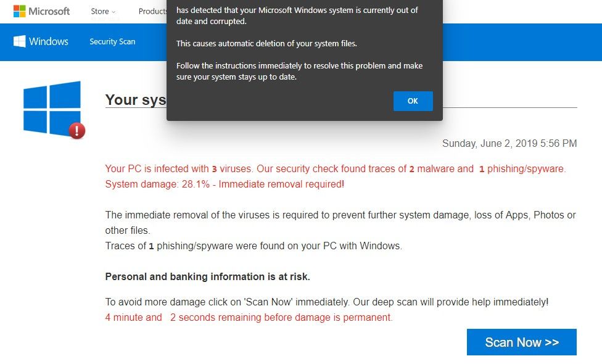
Task: Click the red exclamation alert badge
Action: (x=77, y=130)
